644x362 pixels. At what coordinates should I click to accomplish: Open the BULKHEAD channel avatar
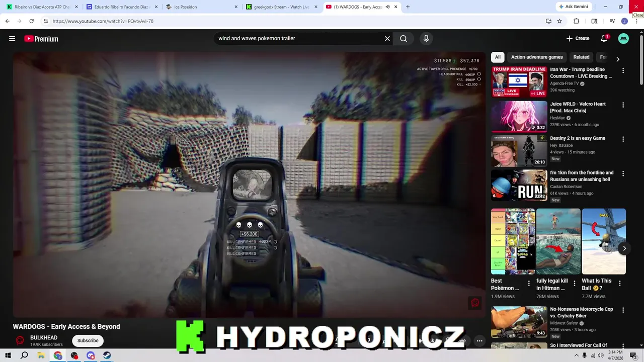click(20, 340)
